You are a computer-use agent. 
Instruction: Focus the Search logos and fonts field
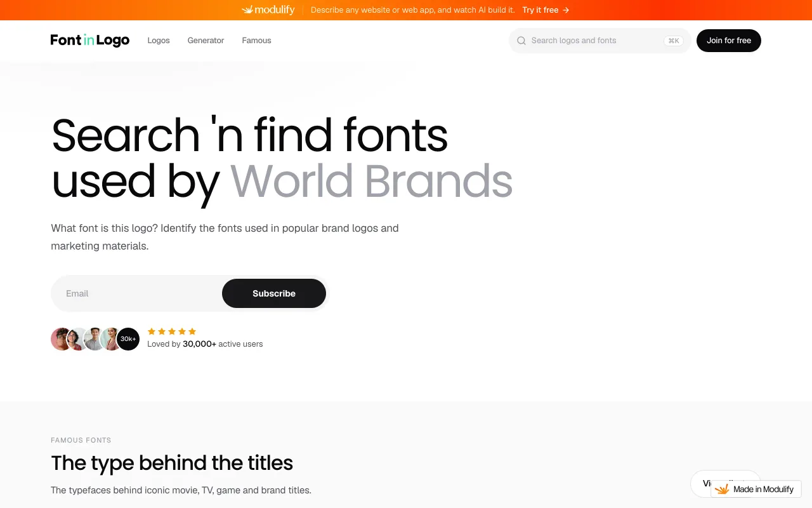tap(599, 41)
